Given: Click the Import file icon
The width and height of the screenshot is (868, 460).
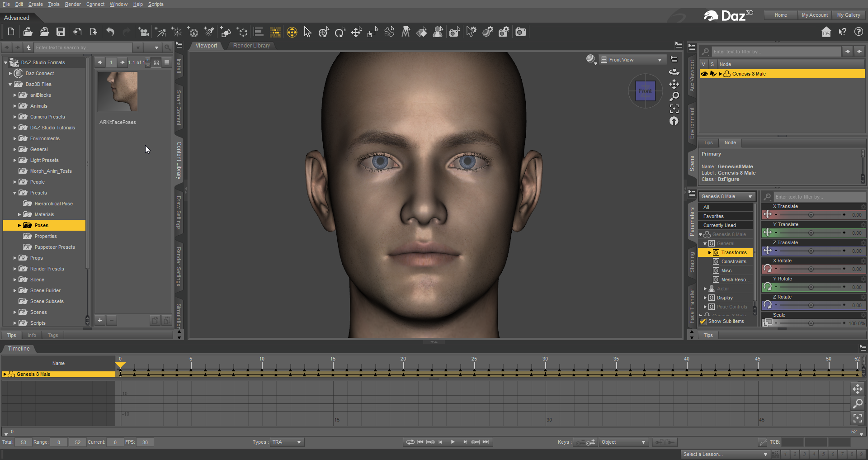Looking at the screenshot, I should (77, 32).
